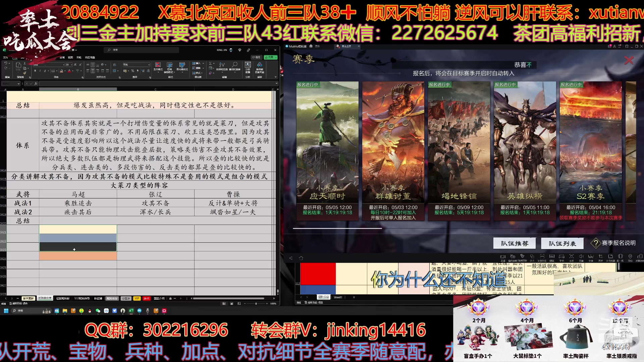This screenshot has width=644, height=362.
Task: Open the Share (共享) dropdown arrow
Action: [x=276, y=57]
